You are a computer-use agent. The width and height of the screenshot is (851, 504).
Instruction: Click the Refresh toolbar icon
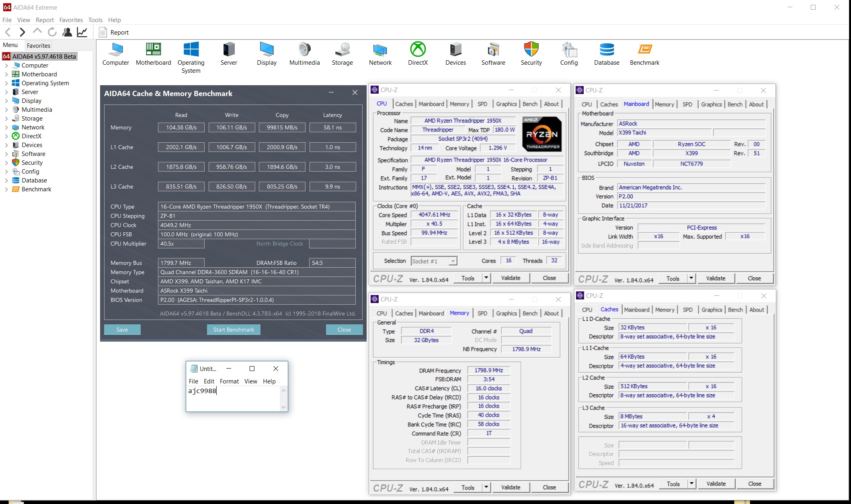52,32
